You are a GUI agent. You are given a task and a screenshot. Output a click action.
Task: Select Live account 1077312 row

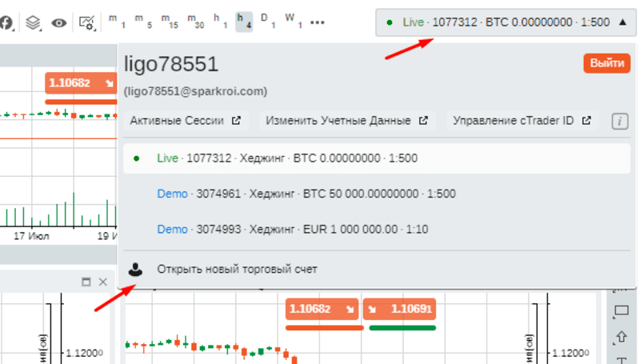tap(377, 158)
